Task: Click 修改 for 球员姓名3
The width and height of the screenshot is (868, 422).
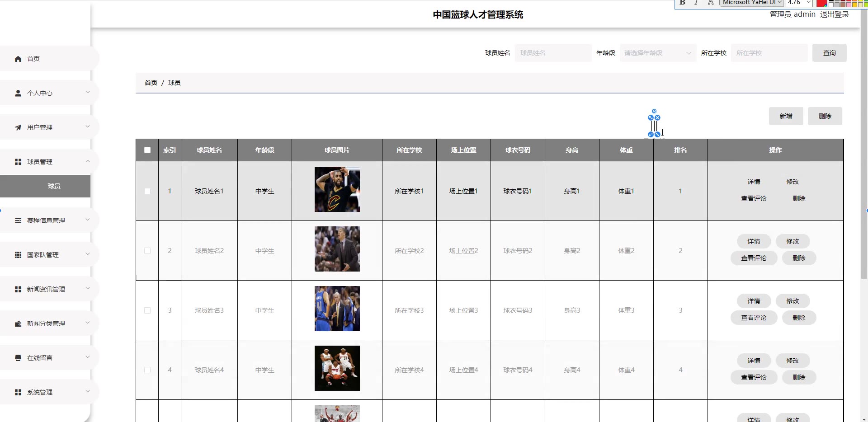Action: click(x=793, y=301)
